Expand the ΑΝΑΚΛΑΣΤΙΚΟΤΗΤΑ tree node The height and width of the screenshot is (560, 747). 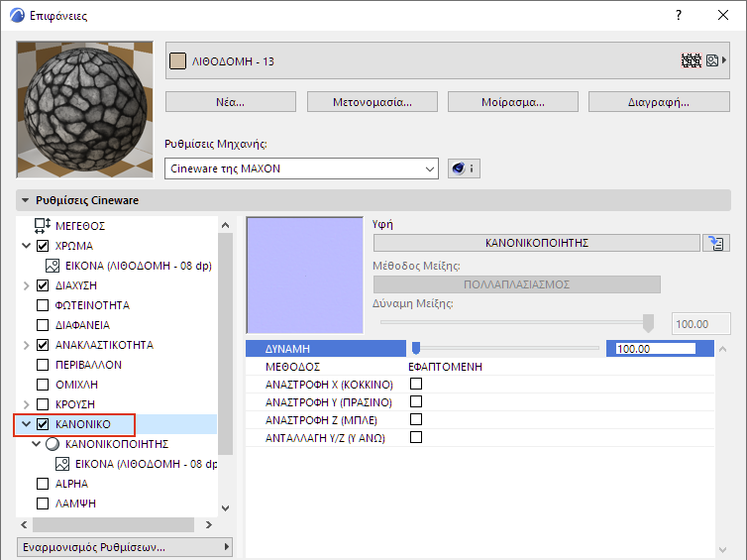26,345
